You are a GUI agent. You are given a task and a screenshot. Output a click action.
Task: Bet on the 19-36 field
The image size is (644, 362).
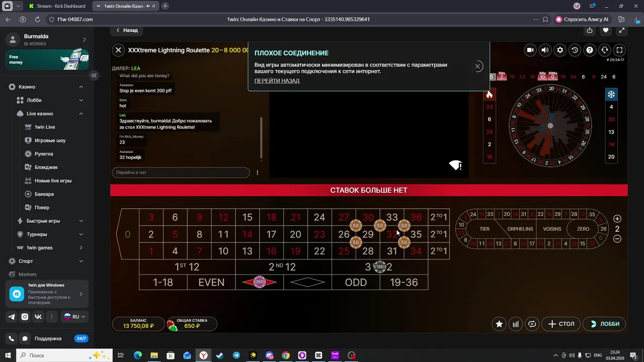tap(404, 282)
